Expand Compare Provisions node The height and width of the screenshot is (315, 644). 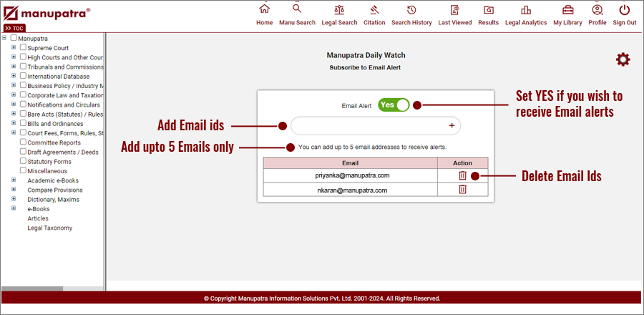pyautogui.click(x=14, y=189)
